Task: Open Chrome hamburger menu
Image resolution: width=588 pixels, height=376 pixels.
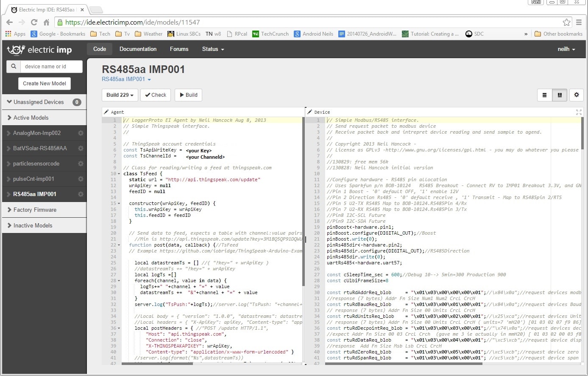Action: coord(579,22)
